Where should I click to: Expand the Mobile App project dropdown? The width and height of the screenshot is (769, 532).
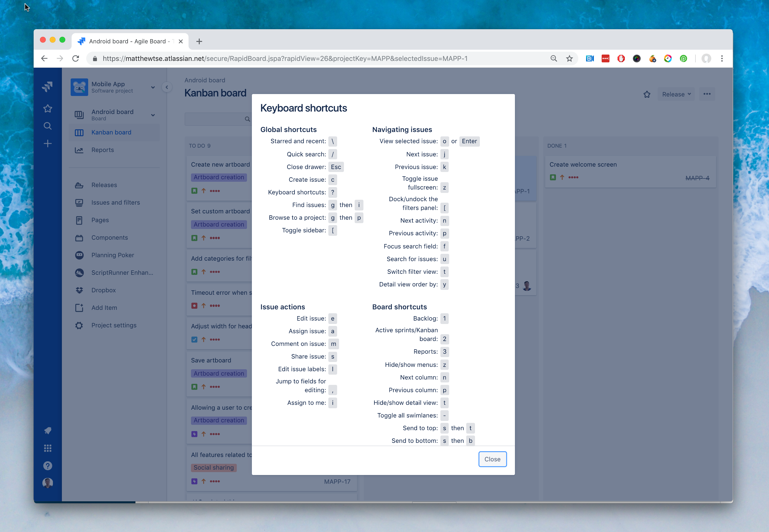click(153, 87)
